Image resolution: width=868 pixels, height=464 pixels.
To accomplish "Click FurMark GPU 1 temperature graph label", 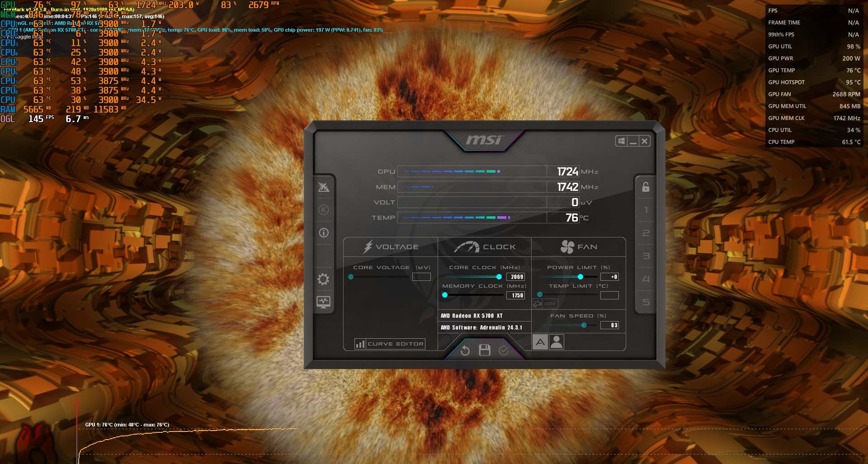I will click(127, 425).
